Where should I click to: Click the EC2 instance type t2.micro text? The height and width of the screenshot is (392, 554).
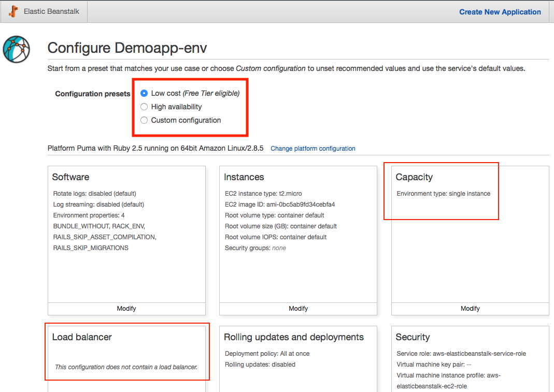263,194
